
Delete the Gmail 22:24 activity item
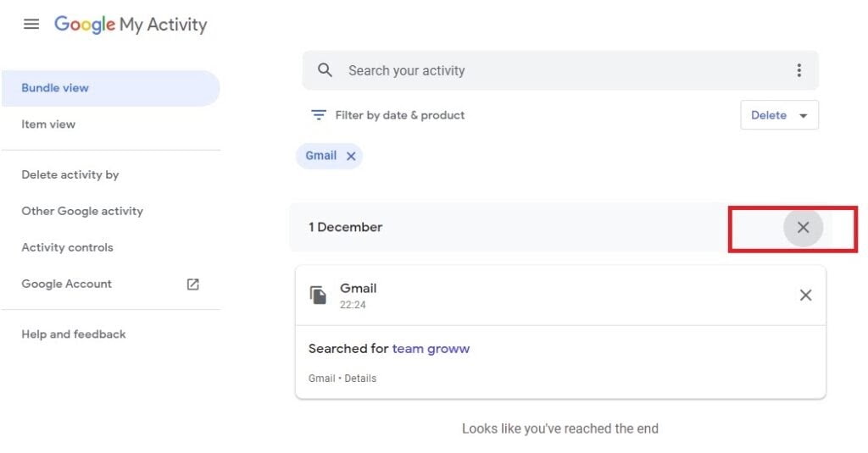pos(805,295)
